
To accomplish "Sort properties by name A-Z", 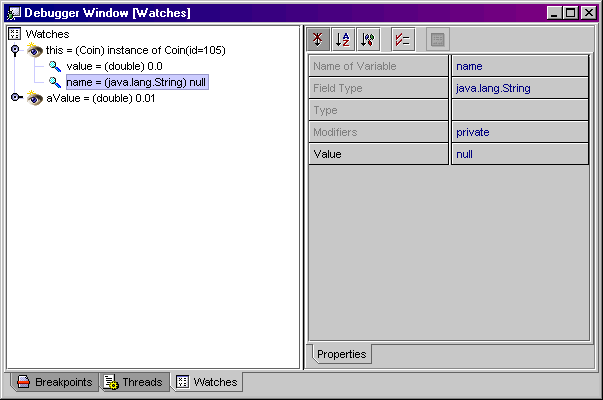I will click(x=343, y=39).
